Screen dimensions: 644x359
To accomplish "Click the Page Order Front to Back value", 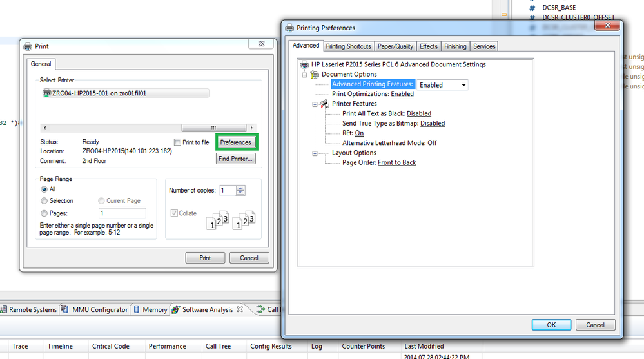I will click(x=396, y=162).
